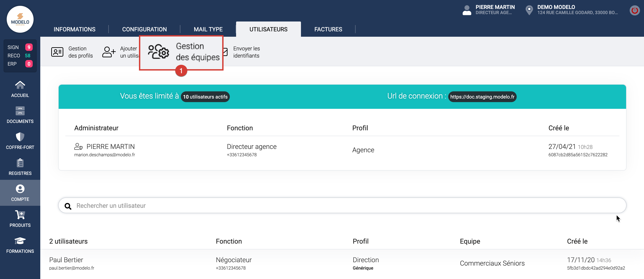Image resolution: width=644 pixels, height=279 pixels.
Task: Click the connexion URL doc.staging.modelo.fr
Action: tap(482, 97)
